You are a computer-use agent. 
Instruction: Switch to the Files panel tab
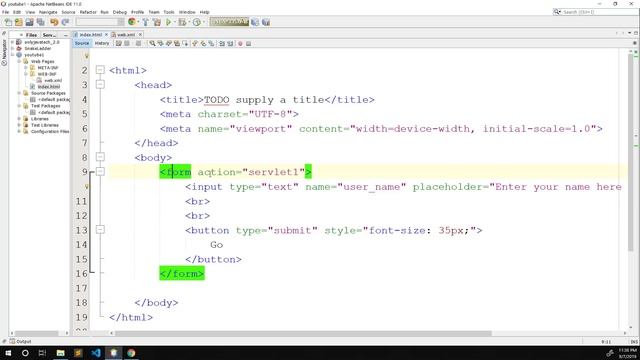[x=31, y=35]
